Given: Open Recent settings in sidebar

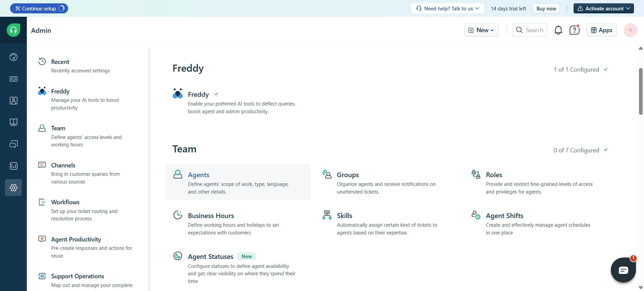Looking at the screenshot, I should [80, 66].
